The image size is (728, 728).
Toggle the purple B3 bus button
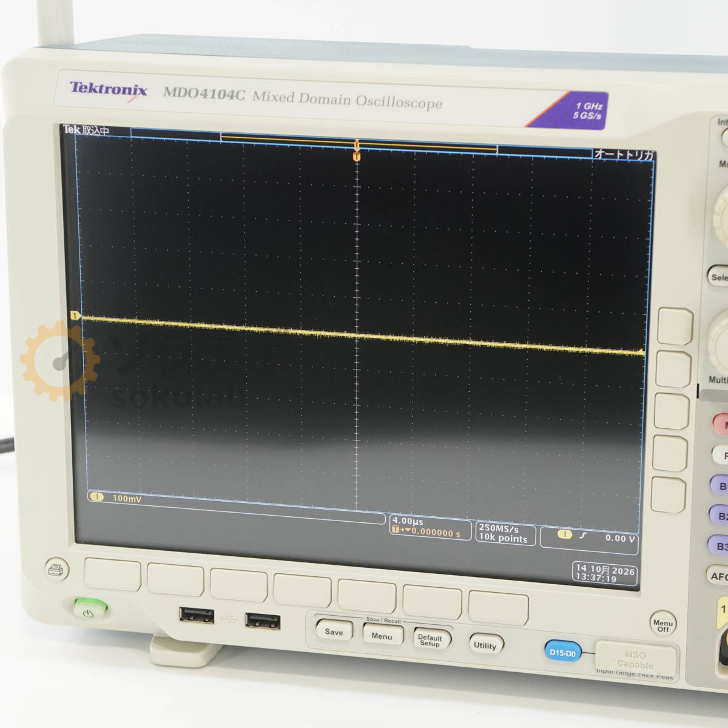click(718, 546)
